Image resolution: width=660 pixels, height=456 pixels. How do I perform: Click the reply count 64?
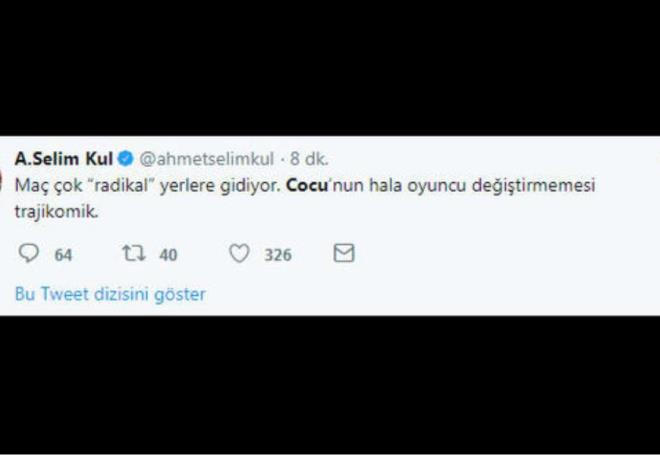[63, 255]
